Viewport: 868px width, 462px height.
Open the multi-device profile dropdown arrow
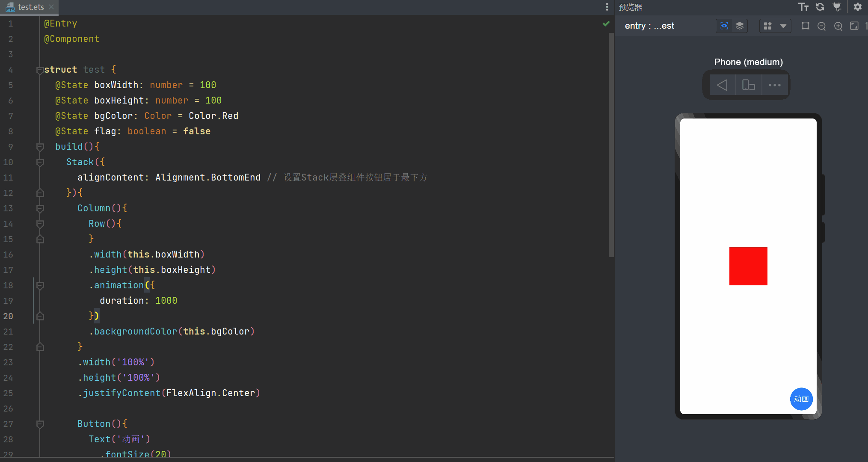(x=783, y=26)
